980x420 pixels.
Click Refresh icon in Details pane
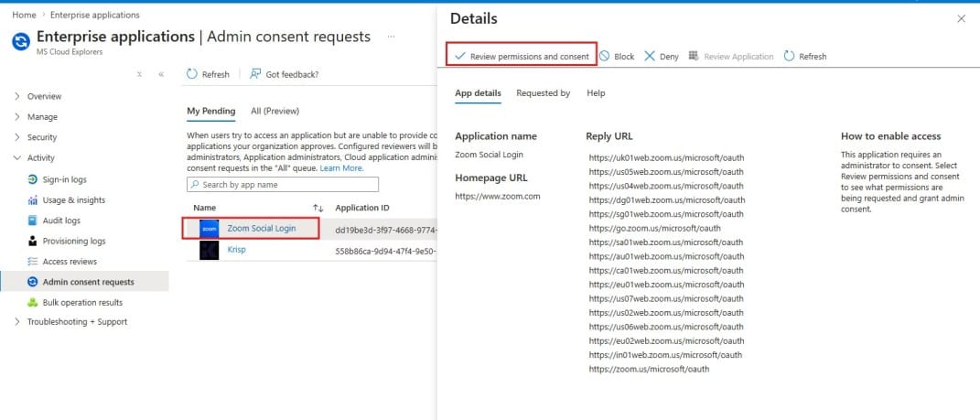[x=789, y=56]
